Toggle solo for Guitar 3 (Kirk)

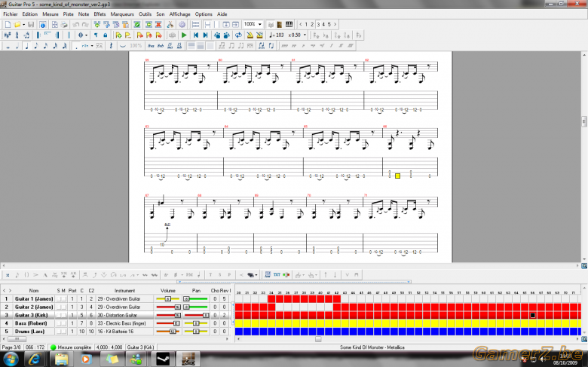(x=59, y=315)
